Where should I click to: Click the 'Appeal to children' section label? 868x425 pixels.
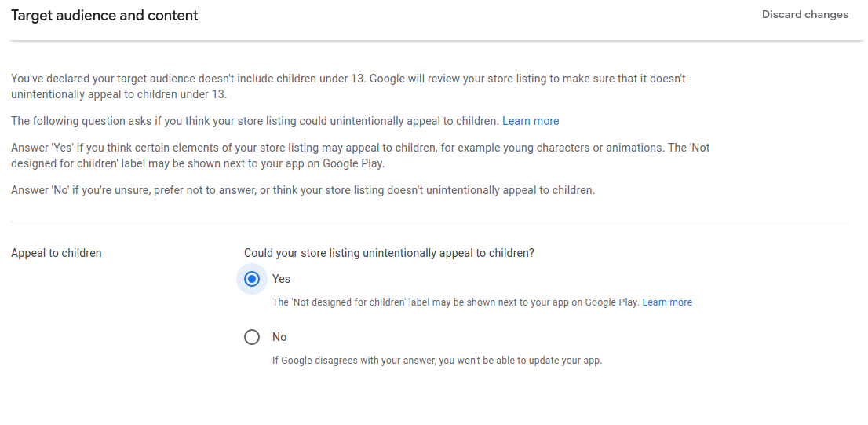(x=57, y=253)
